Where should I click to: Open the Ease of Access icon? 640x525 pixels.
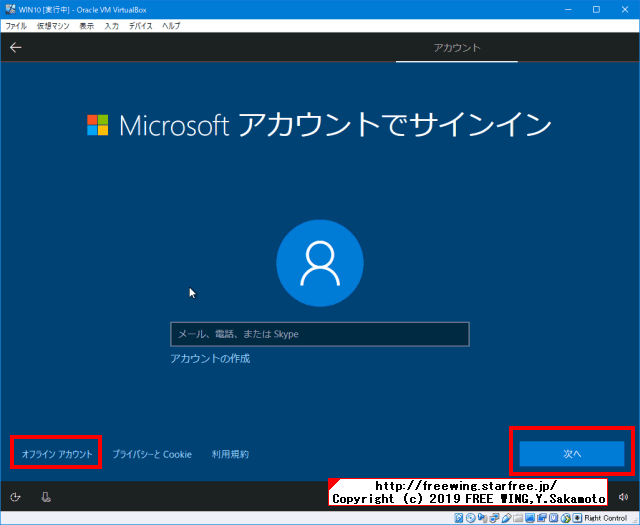pyautogui.click(x=15, y=497)
